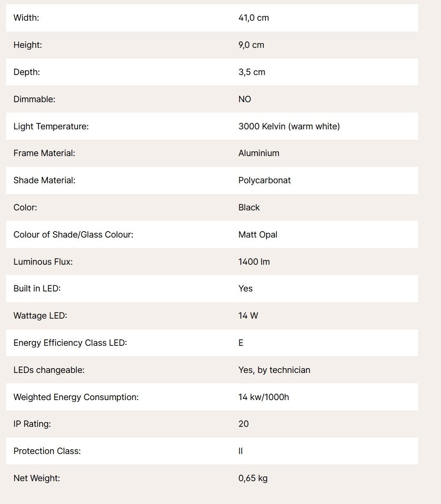Select the 0,65 kg net weight value
This screenshot has width=441, height=504.
click(253, 478)
